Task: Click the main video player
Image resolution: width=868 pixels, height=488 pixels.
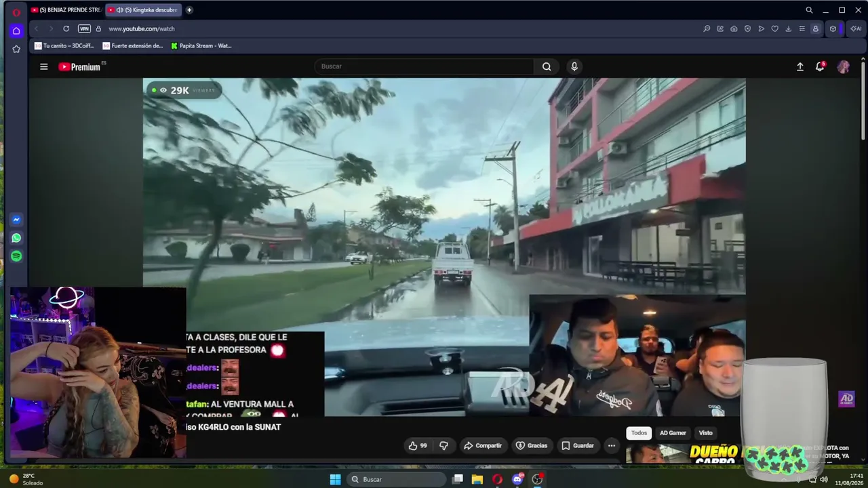Action: click(x=444, y=247)
